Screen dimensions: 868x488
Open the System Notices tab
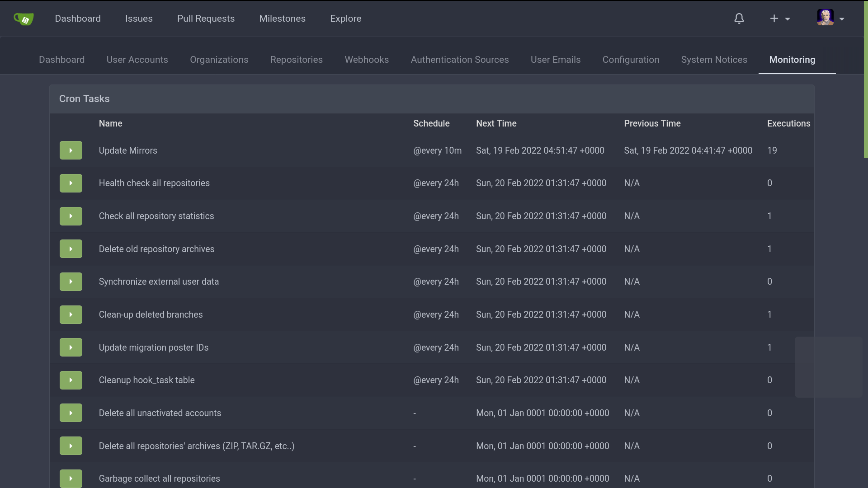[714, 60]
